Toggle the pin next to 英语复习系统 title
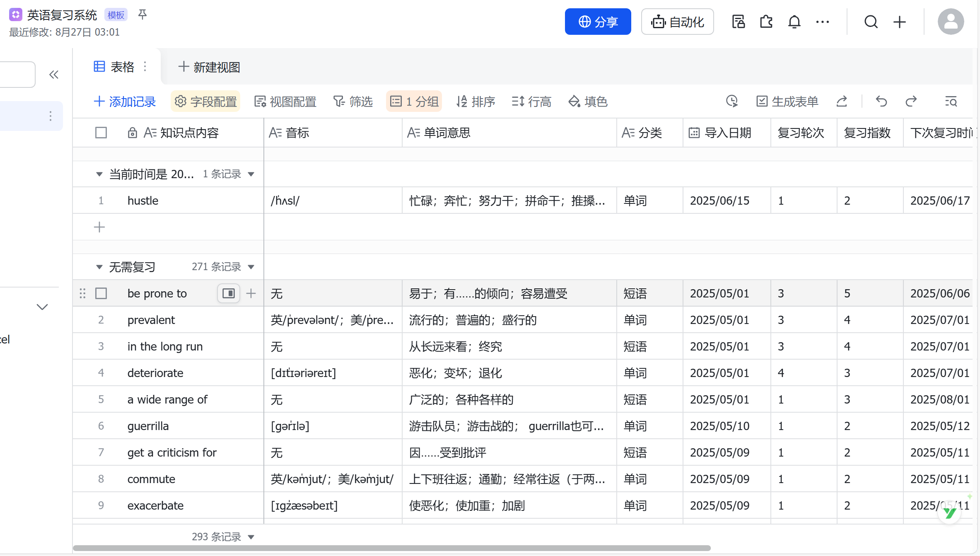Screen dimensions: 980x556 click(x=142, y=15)
